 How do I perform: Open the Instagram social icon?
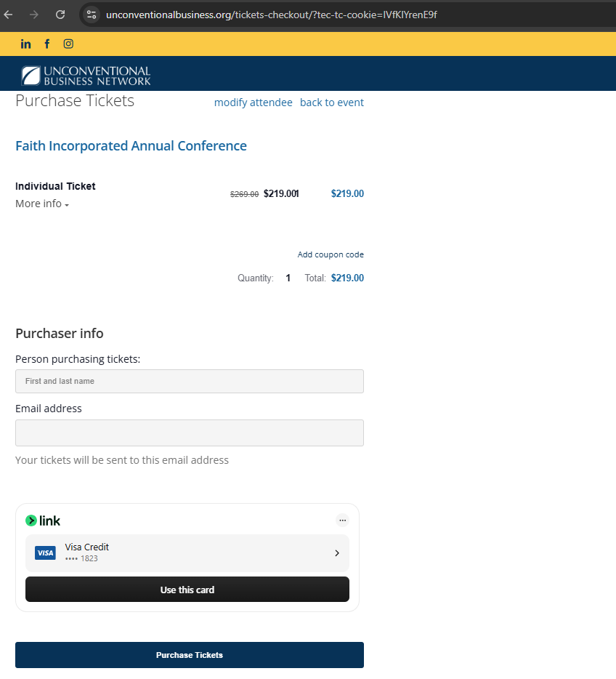pos(68,44)
